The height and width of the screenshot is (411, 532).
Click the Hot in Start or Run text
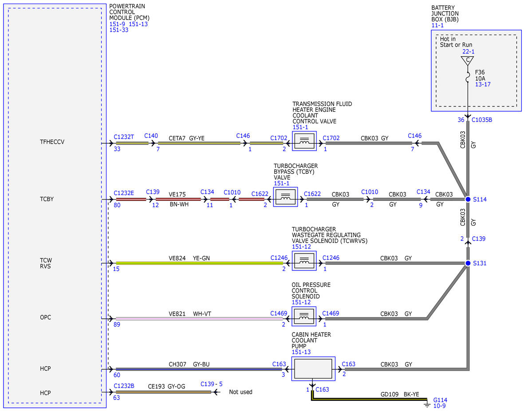click(x=456, y=42)
